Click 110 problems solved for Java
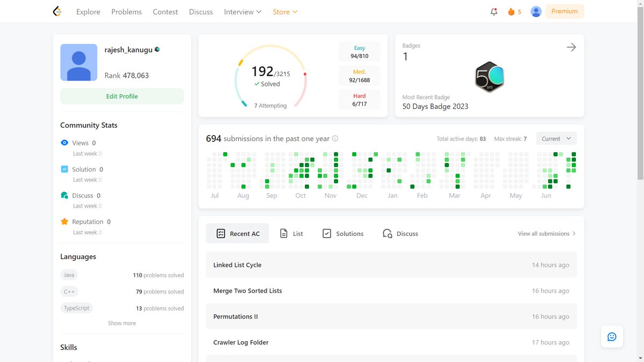Image resolution: width=644 pixels, height=362 pixels. point(158,275)
